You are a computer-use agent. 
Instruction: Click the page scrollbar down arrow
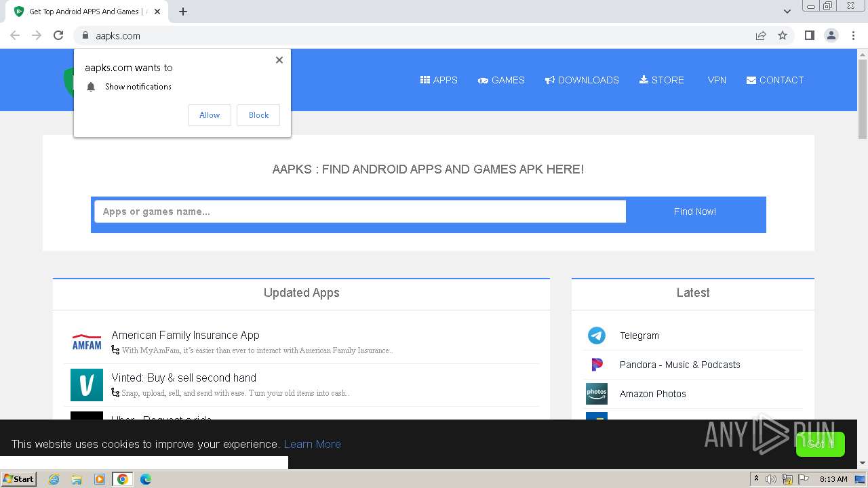(863, 464)
